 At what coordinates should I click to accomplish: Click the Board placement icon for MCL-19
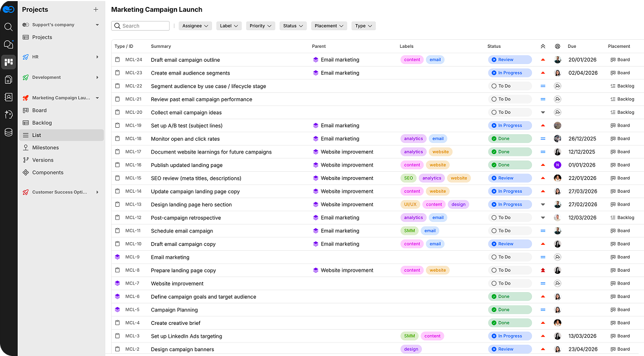pos(613,126)
